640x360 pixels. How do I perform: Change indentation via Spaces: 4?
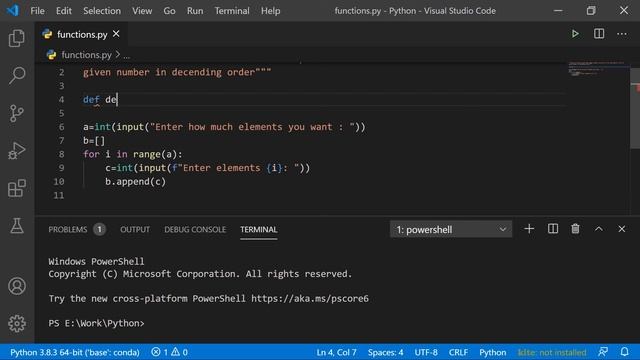coord(385,352)
